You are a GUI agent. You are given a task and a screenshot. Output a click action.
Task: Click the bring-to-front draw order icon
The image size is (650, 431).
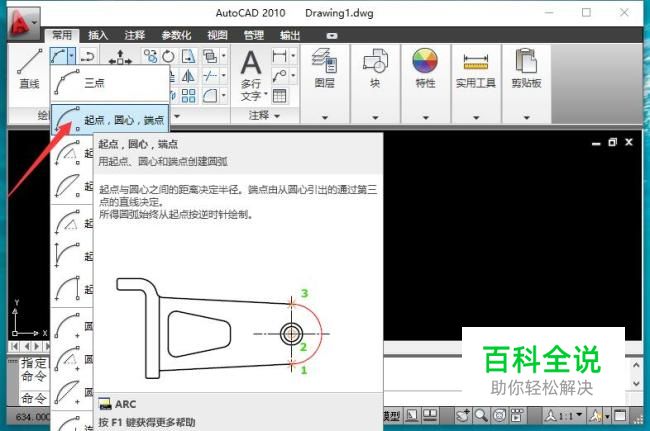(x=210, y=56)
